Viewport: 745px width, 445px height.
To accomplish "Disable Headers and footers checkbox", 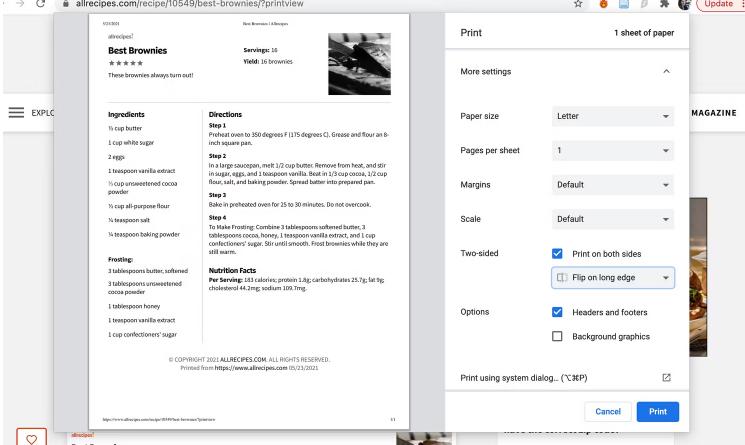I will pyautogui.click(x=557, y=312).
